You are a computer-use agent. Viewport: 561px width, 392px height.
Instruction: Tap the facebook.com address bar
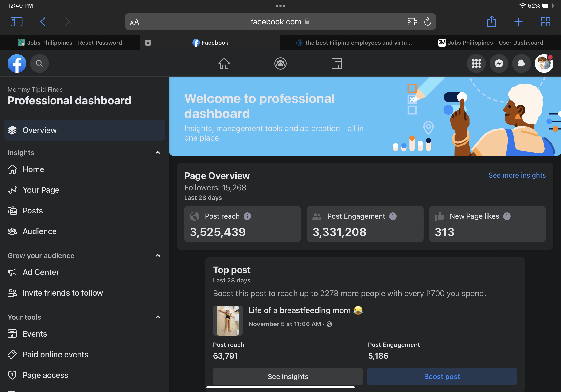(x=276, y=22)
